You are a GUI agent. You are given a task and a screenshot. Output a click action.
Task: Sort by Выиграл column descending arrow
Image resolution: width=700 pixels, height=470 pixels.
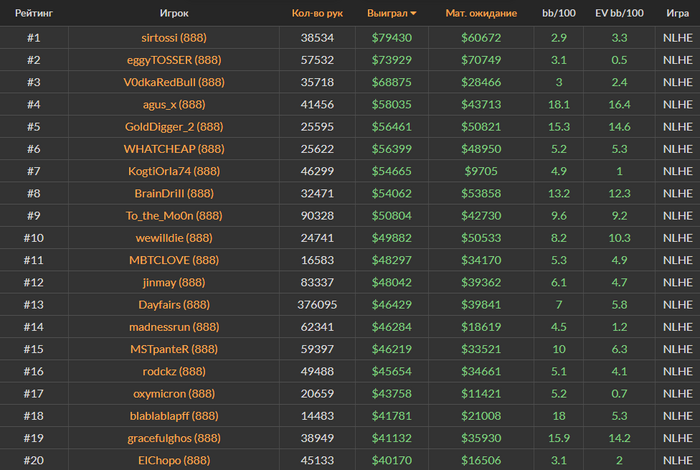(413, 13)
